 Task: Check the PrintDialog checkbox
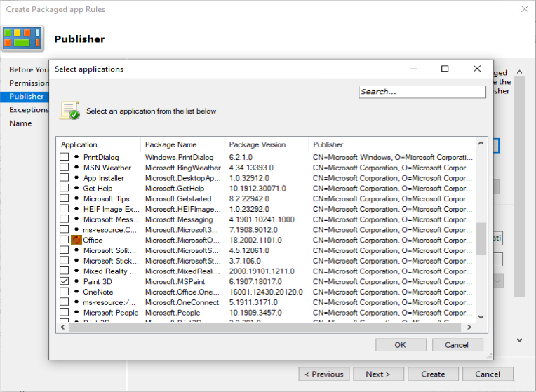65,157
